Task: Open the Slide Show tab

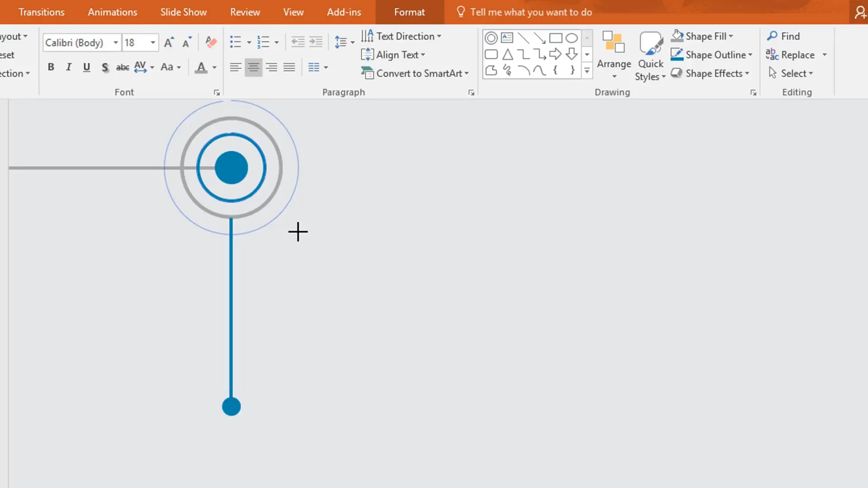Action: pyautogui.click(x=184, y=12)
